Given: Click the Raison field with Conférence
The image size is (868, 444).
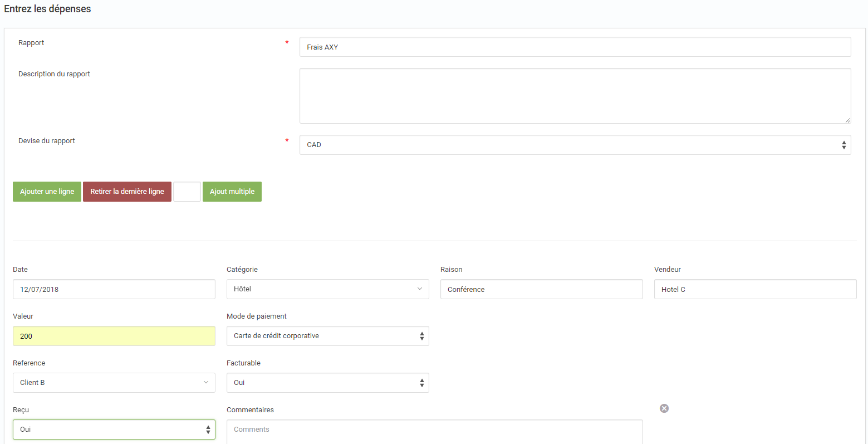Looking at the screenshot, I should tap(541, 289).
